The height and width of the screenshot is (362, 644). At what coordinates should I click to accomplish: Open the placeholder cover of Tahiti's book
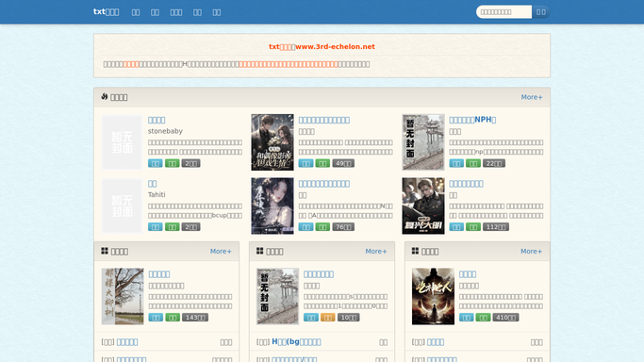click(122, 206)
